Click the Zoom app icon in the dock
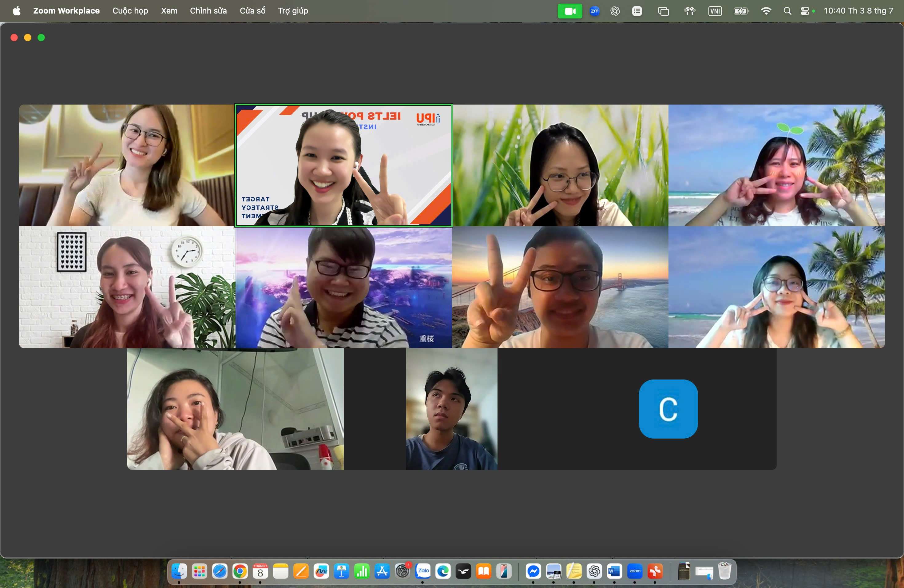Image resolution: width=904 pixels, height=588 pixels. click(x=635, y=571)
